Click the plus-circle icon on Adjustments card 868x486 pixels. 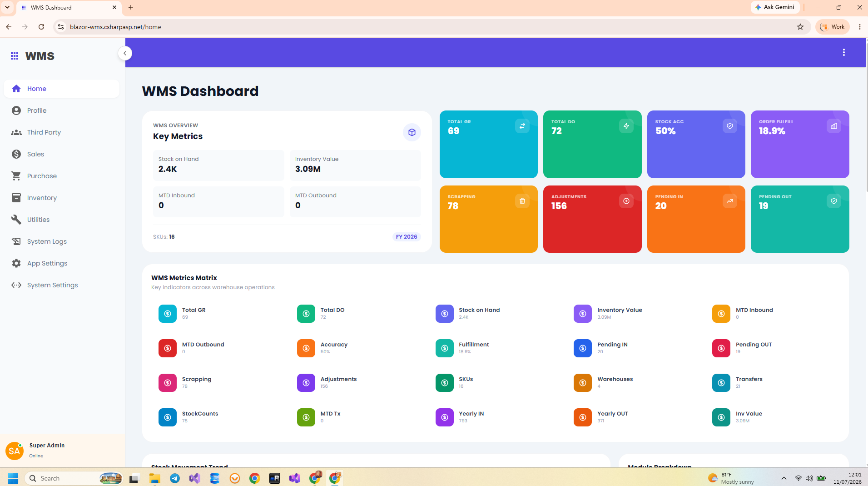click(626, 201)
